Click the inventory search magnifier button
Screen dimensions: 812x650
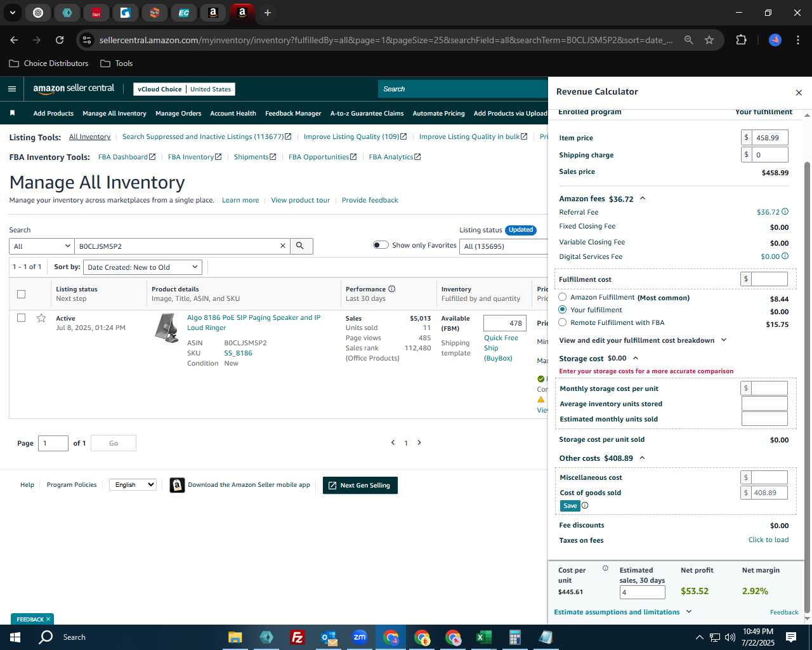pyautogui.click(x=301, y=246)
